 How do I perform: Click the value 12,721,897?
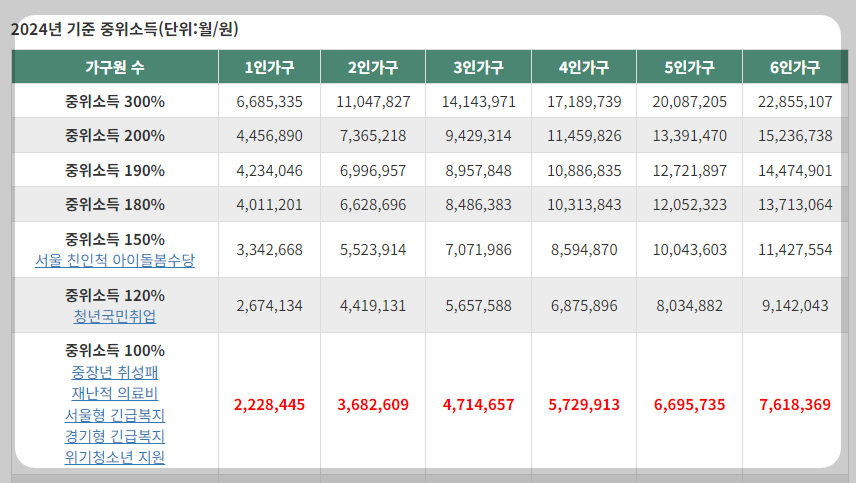click(x=689, y=170)
